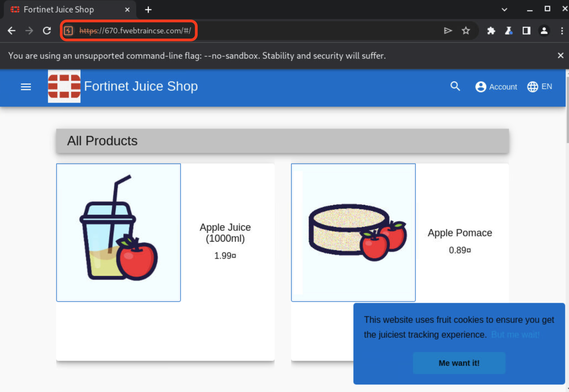Click the Fortinet Juice Shop title text
This screenshot has width=569, height=392.
click(141, 86)
